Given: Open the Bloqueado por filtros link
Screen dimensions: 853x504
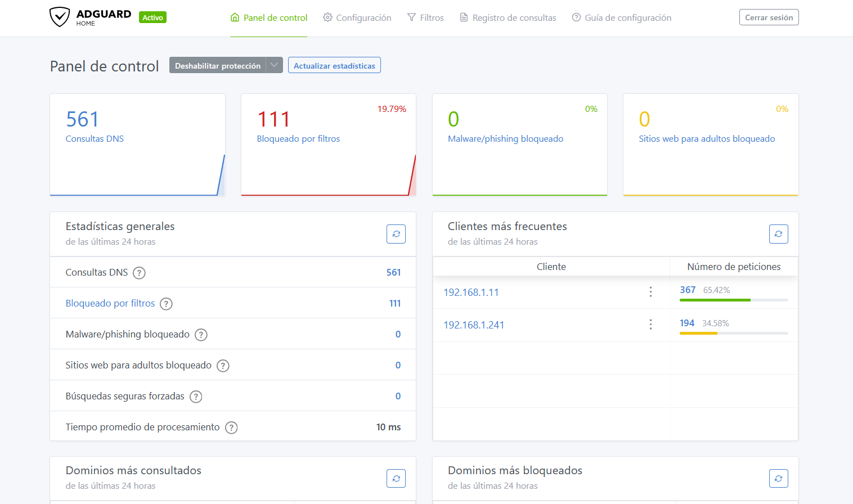Looking at the screenshot, I should [110, 303].
